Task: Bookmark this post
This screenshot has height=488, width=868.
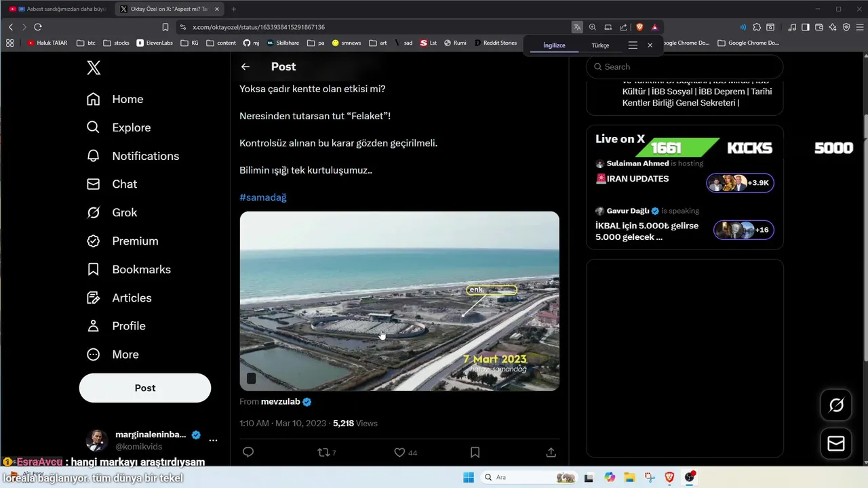Action: point(475,452)
